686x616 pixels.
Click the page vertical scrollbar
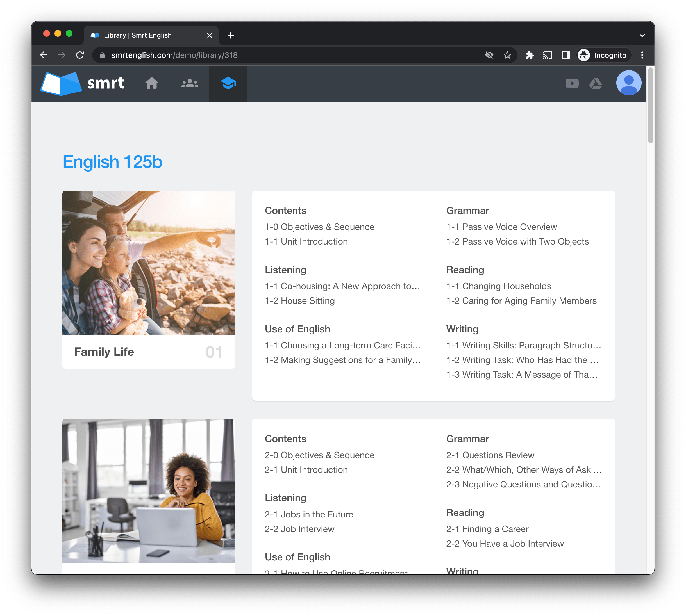click(x=650, y=106)
